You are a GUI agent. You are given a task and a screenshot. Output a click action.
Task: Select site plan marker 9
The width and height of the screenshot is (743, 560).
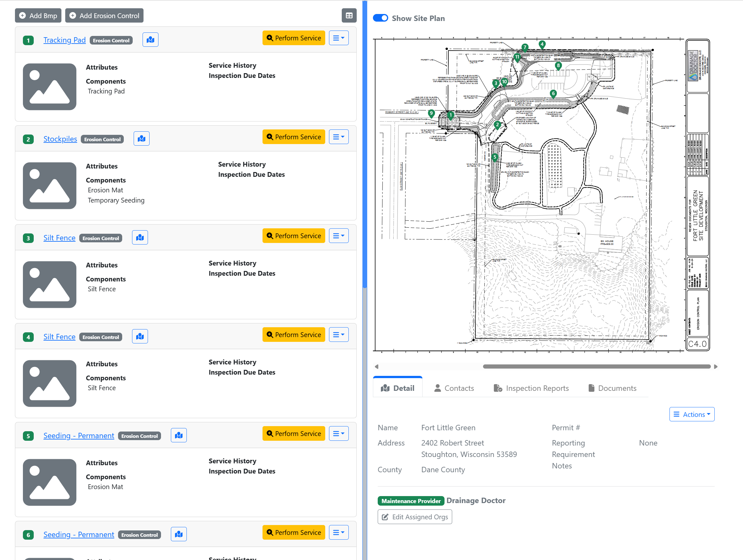[431, 114]
